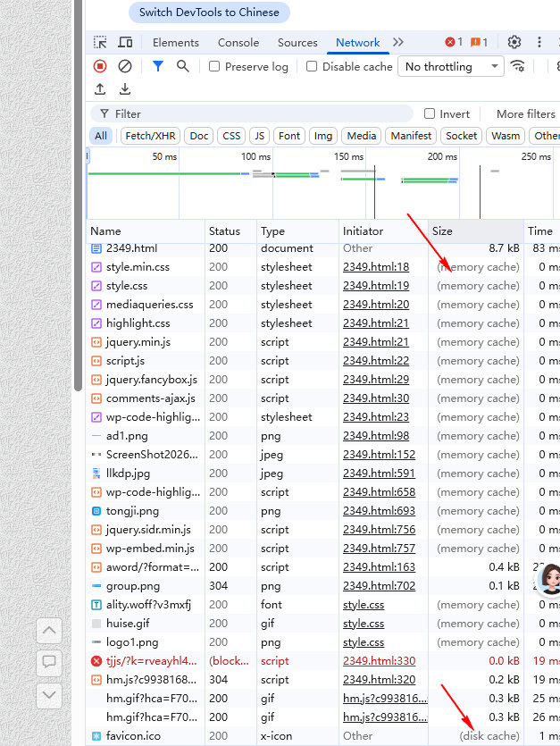560x746 pixels.
Task: Filter by Media requests
Action: click(x=362, y=136)
